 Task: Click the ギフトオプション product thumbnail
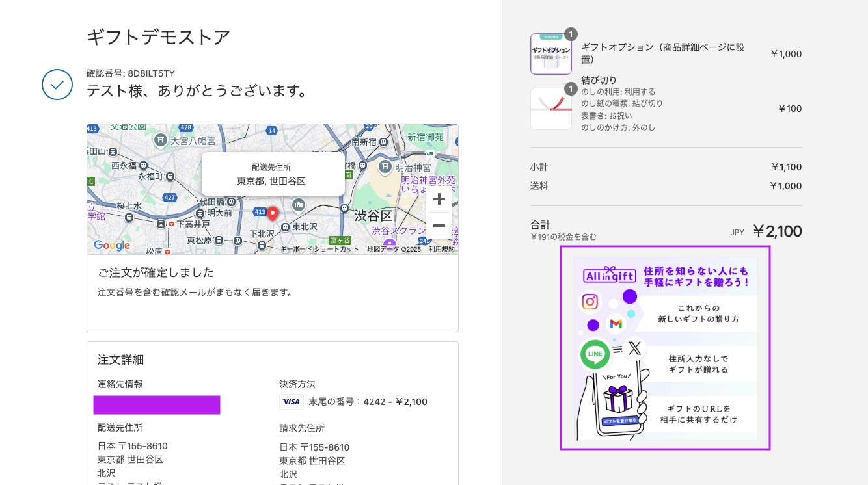(x=550, y=54)
